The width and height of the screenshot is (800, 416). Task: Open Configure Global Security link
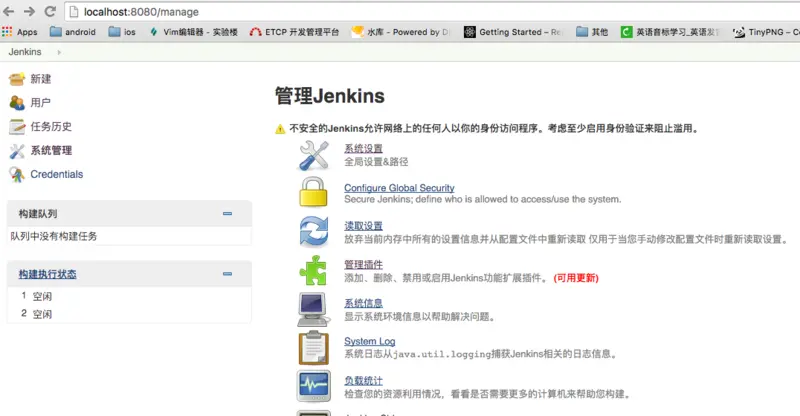(399, 188)
